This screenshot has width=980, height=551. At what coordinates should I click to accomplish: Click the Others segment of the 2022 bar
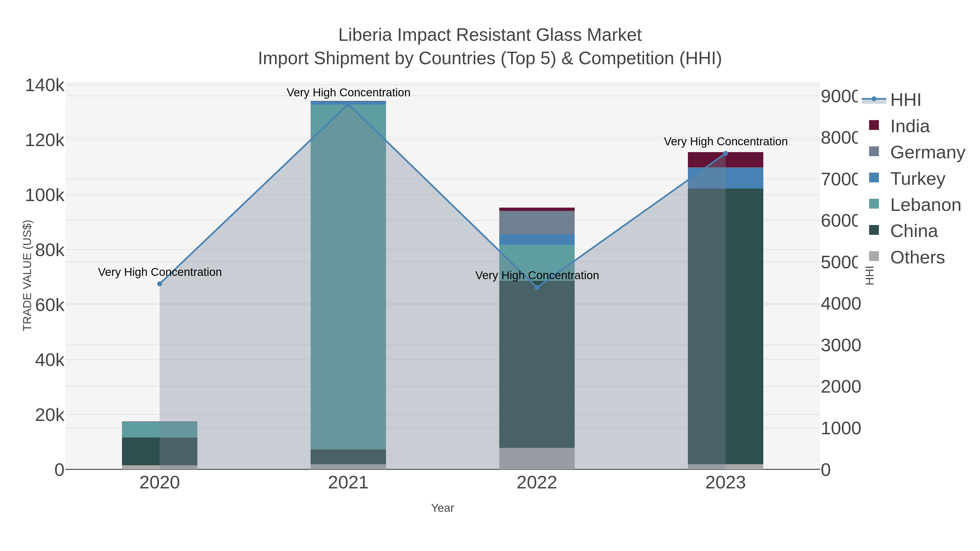tap(537, 458)
